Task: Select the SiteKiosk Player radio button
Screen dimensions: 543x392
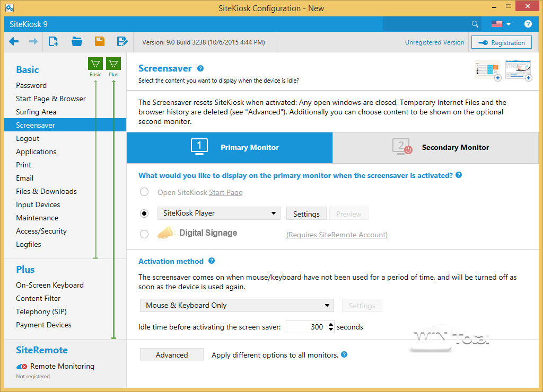Action: (x=144, y=213)
